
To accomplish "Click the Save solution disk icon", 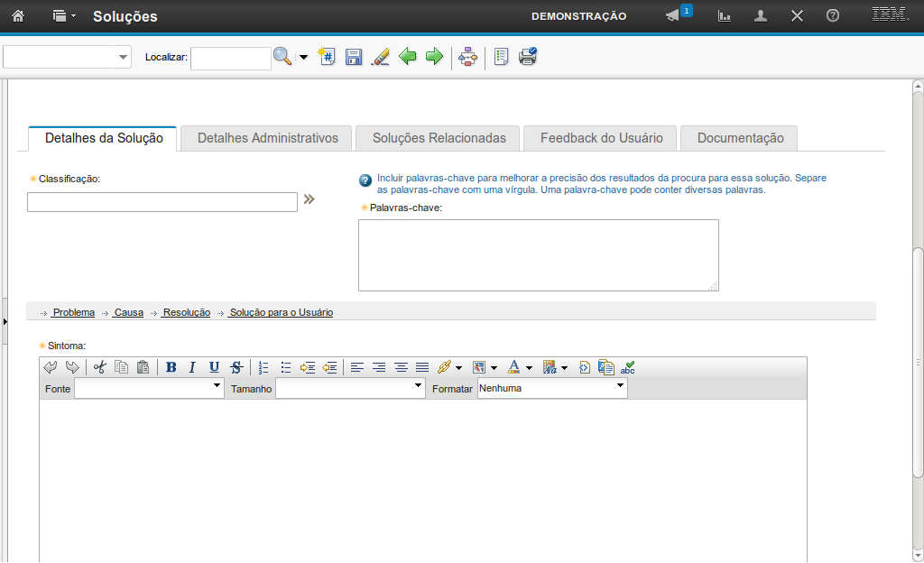I will 354,57.
